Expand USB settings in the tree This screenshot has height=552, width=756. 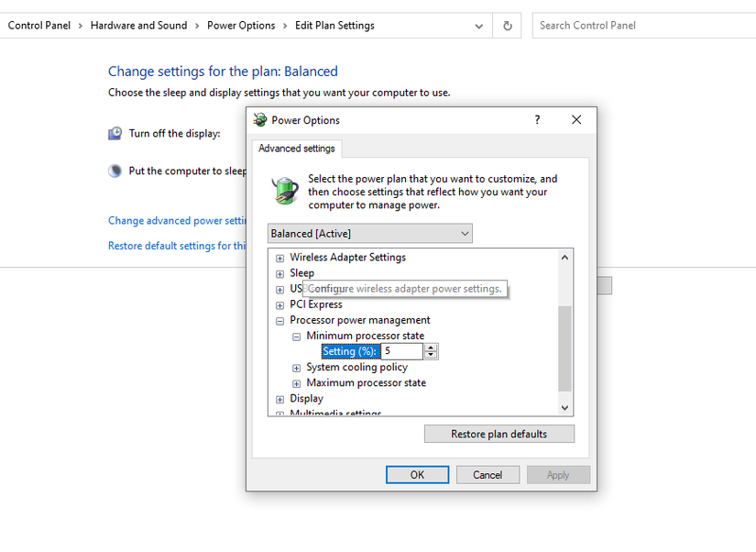[x=279, y=288]
